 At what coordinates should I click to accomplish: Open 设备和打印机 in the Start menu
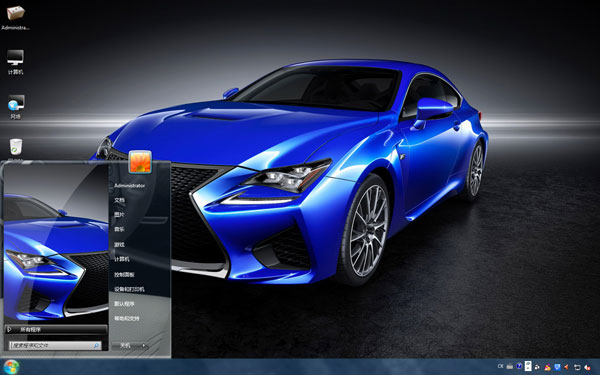pyautogui.click(x=129, y=289)
